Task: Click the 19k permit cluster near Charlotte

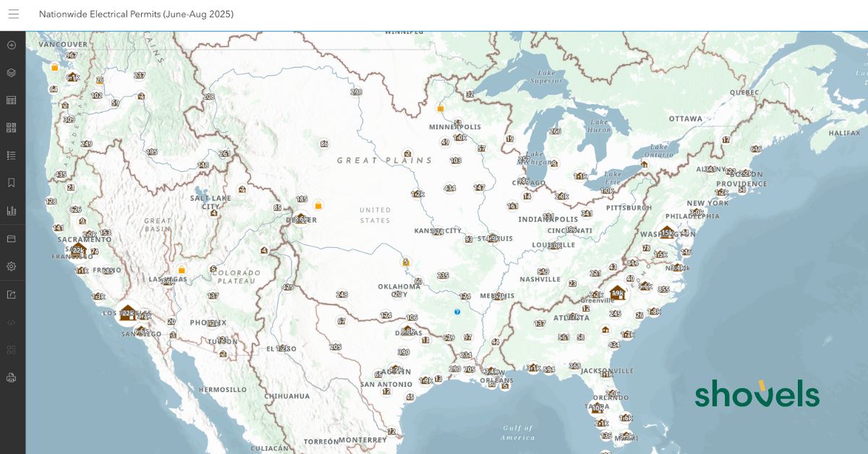Action: click(616, 292)
